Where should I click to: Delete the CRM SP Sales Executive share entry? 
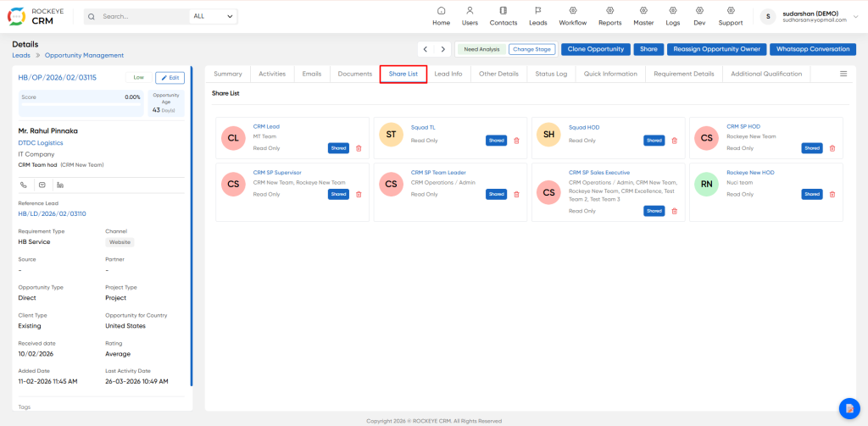click(x=674, y=211)
